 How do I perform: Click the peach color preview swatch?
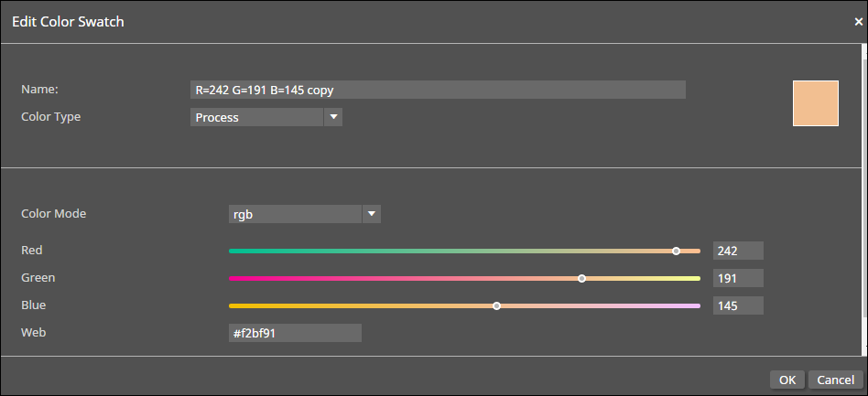coord(815,103)
